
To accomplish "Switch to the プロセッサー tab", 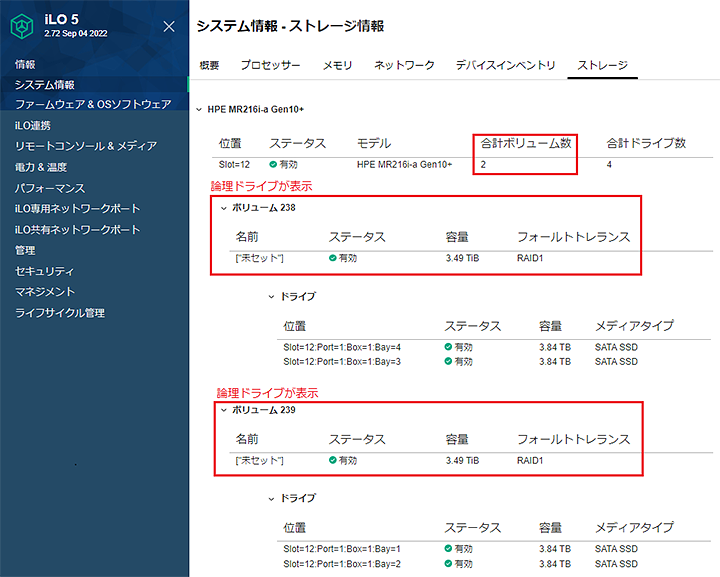I will point(270,65).
